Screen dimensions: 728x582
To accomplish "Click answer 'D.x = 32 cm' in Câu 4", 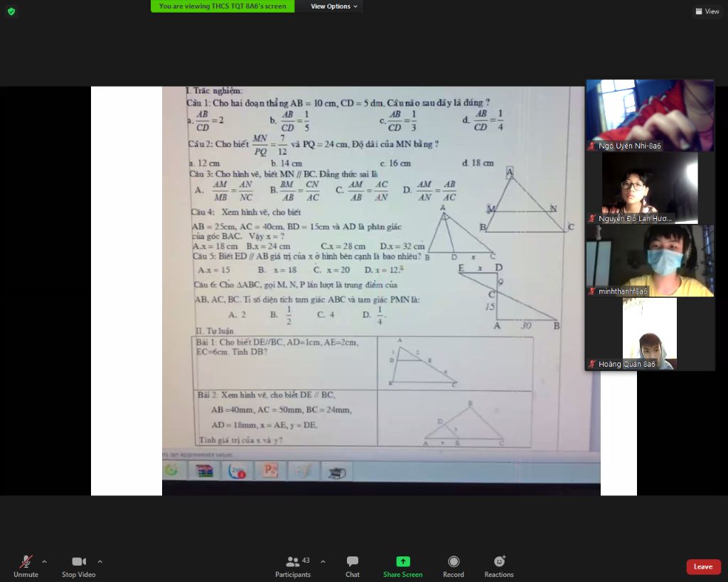I will 402,247.
